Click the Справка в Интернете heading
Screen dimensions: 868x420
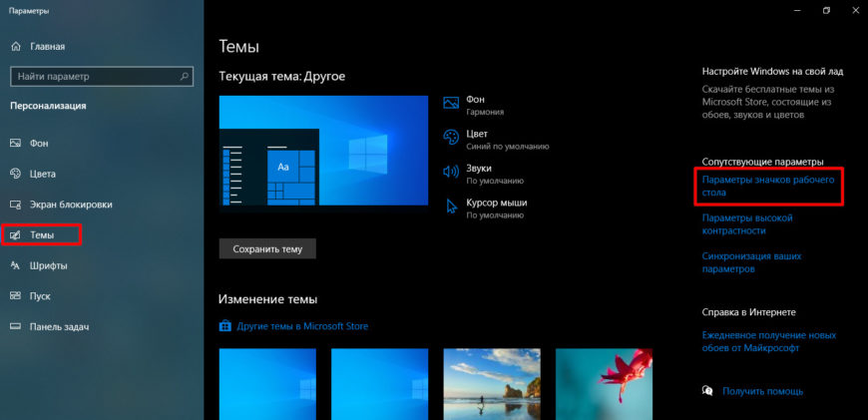(748, 312)
